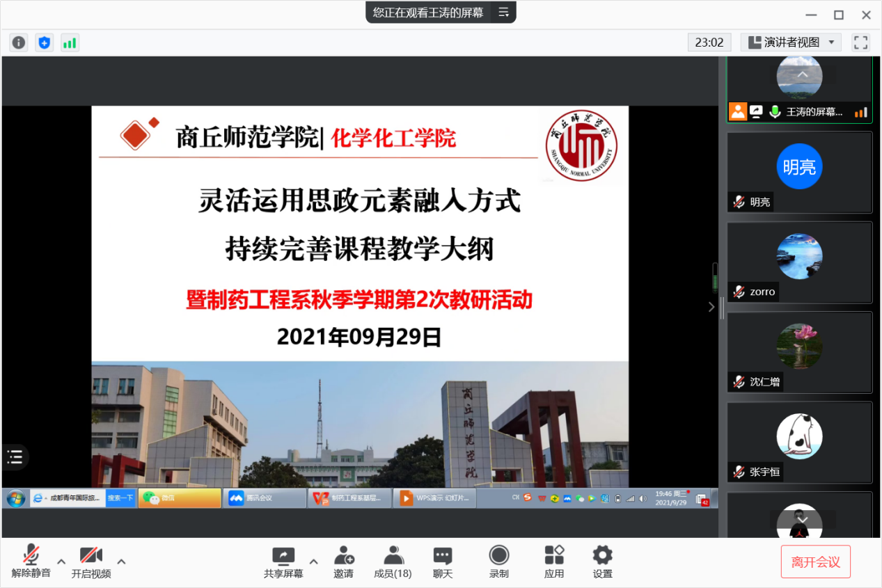Start sharing with 共享屏幕 button
The height and width of the screenshot is (588, 882).
[283, 562]
